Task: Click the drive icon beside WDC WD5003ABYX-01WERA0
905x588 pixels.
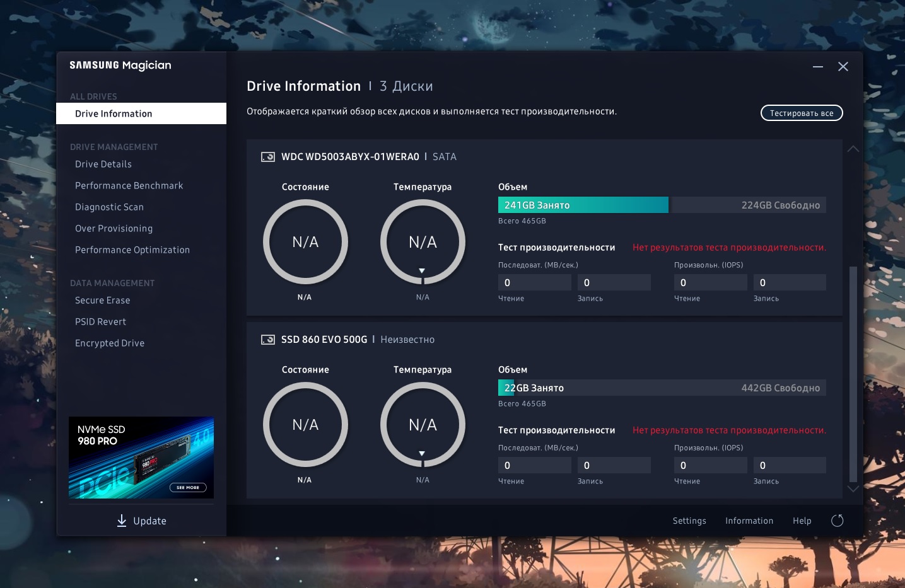Action: click(x=268, y=157)
